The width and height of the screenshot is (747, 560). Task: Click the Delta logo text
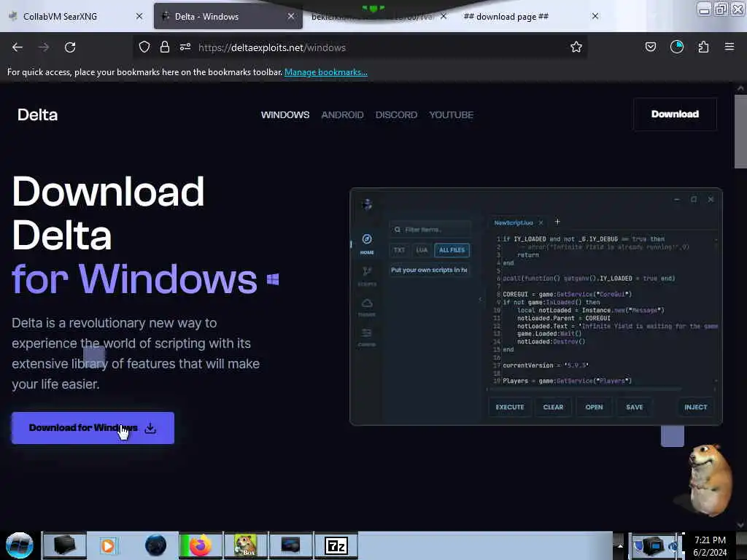coord(37,114)
